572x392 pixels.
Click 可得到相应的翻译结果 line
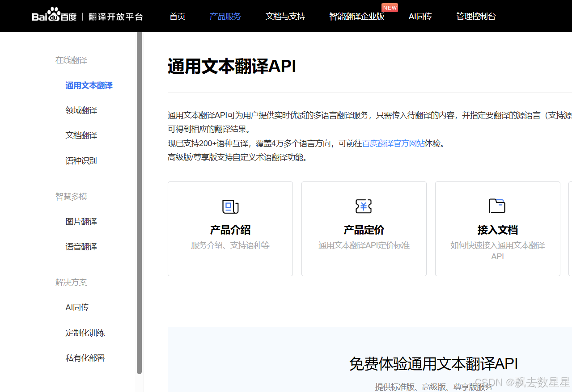pos(211,129)
